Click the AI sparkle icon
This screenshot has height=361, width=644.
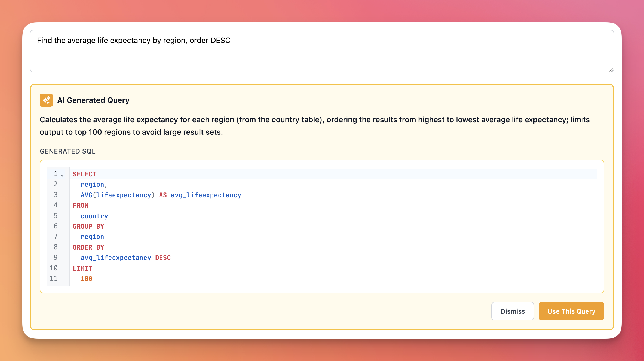pyautogui.click(x=46, y=100)
